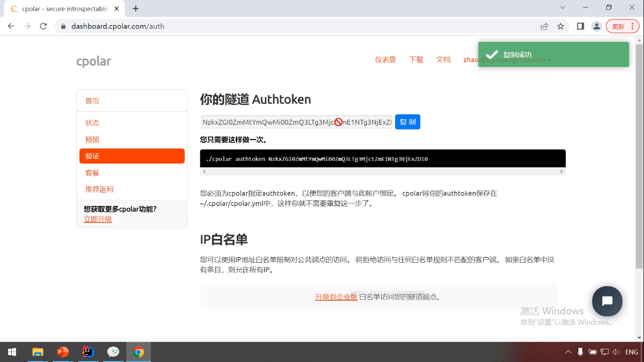This screenshot has width=644, height=362.
Task: Open the chat bubble app on taskbar
Action: coord(113,352)
